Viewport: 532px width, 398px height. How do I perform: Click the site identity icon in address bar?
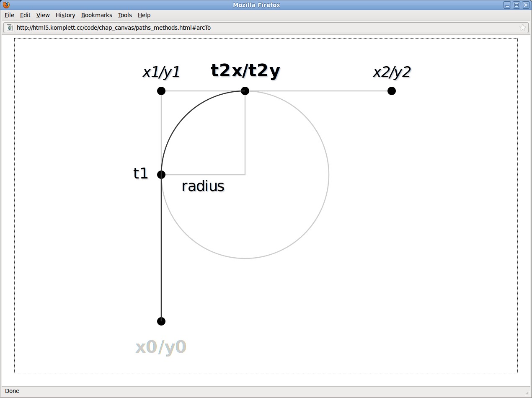[10, 28]
